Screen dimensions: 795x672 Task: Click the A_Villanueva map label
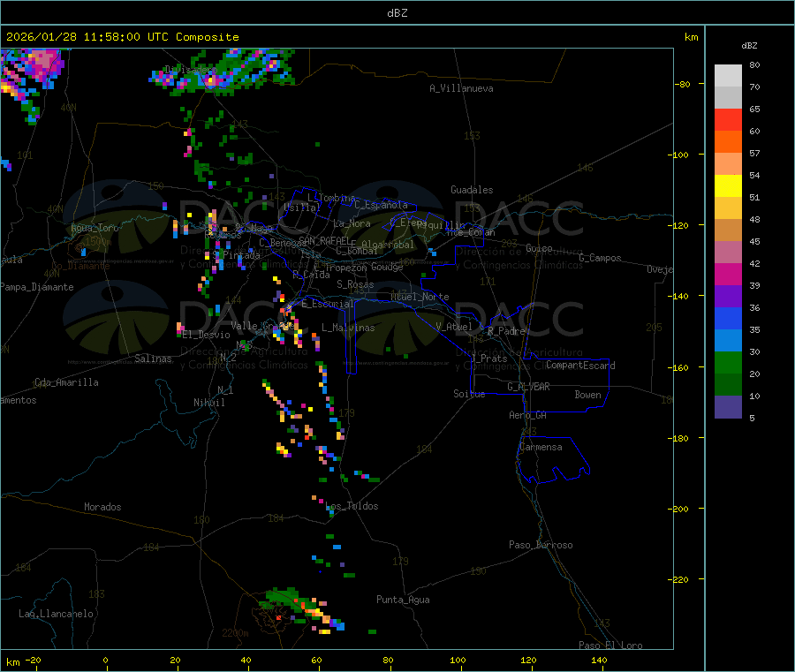click(x=461, y=88)
